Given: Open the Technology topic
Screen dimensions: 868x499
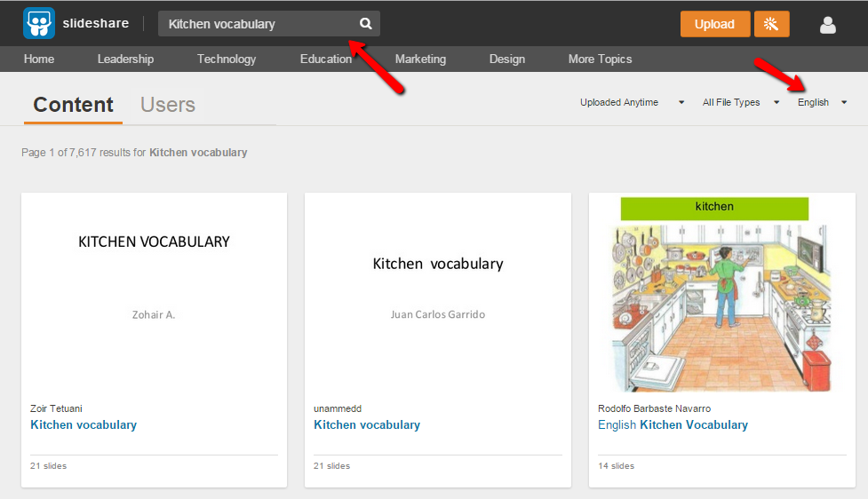Looking at the screenshot, I should (227, 59).
